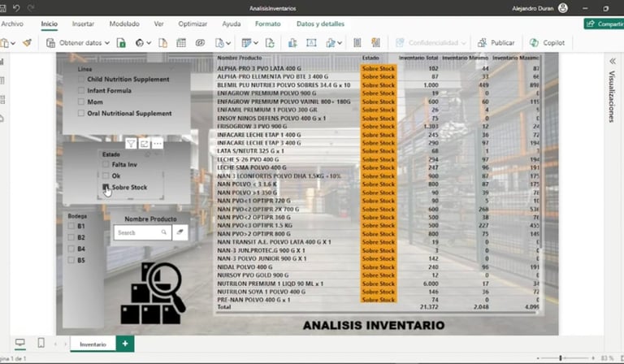
Task: Open the Confidencialidad dropdown
Action: 431,42
